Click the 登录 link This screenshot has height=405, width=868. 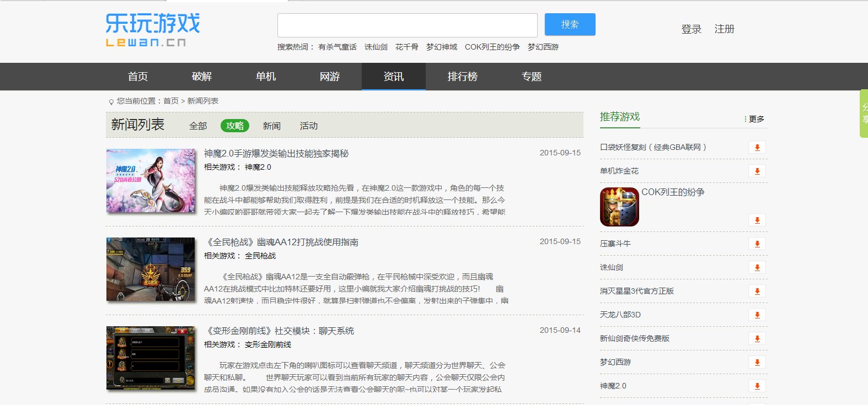[692, 29]
